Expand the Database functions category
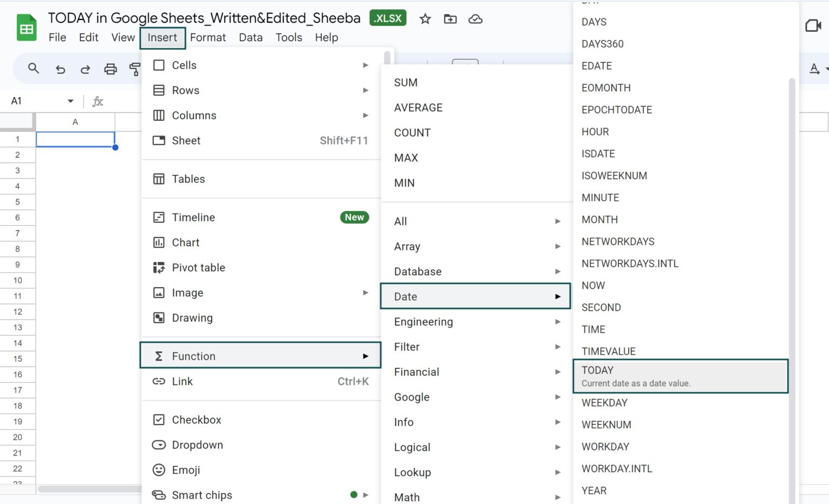 click(x=477, y=271)
